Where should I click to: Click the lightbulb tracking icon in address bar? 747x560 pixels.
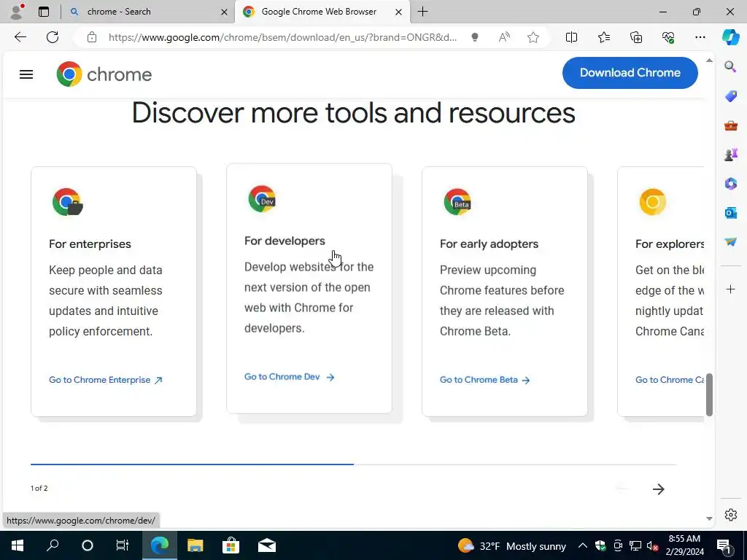pyautogui.click(x=474, y=37)
